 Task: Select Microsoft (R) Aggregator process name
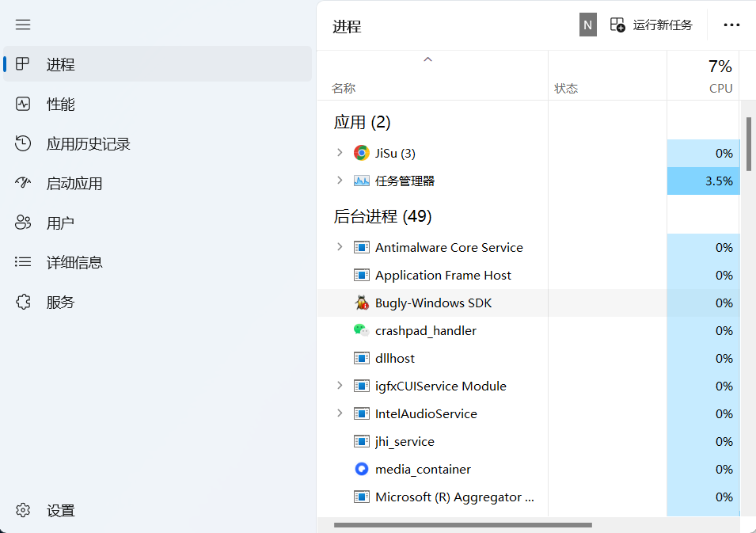tap(454, 497)
